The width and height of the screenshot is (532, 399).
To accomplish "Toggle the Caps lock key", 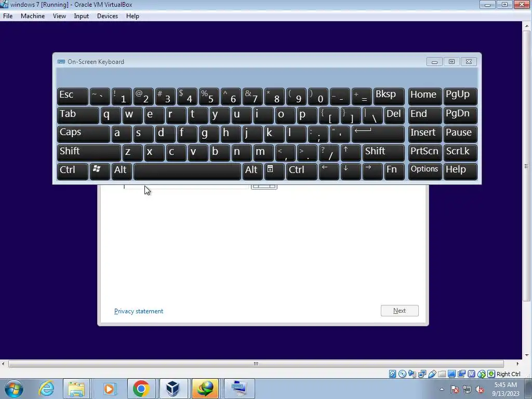I will (x=84, y=134).
